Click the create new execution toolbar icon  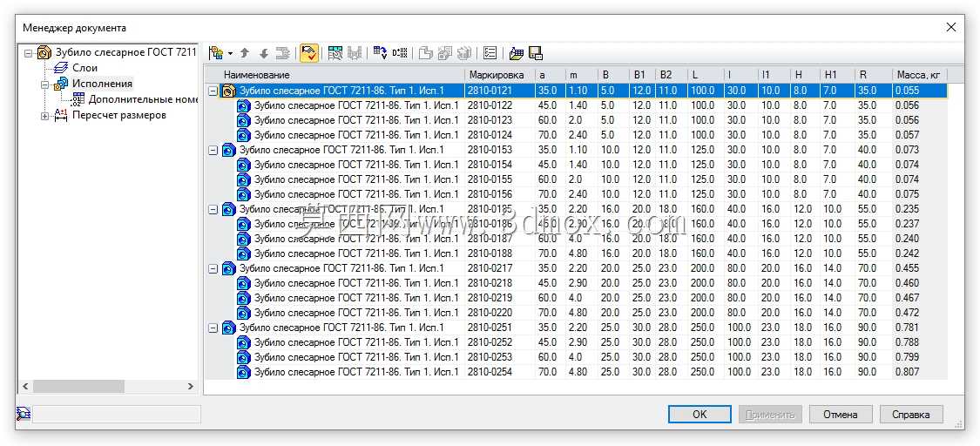point(216,54)
